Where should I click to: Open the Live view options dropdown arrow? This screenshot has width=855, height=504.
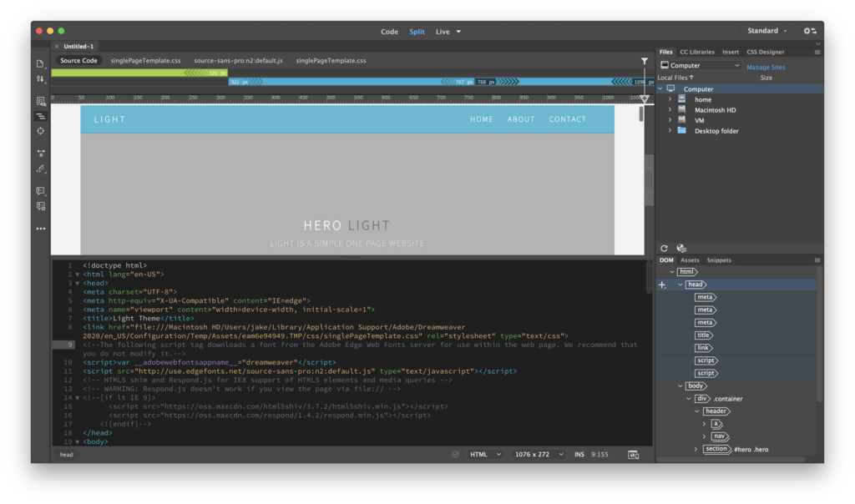coord(458,32)
